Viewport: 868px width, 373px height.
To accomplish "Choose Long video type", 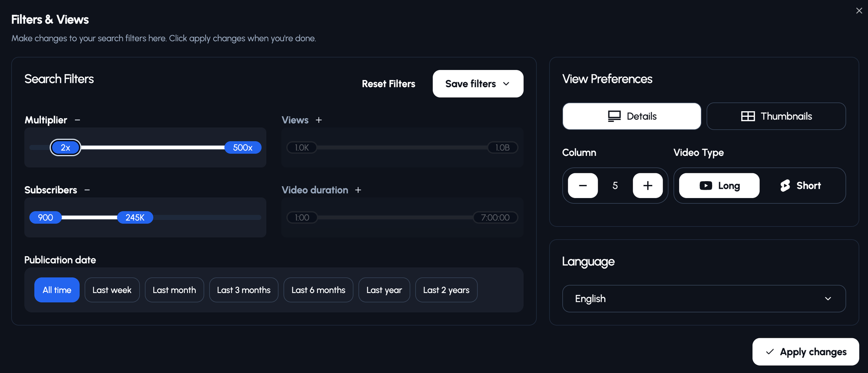I will click(719, 186).
